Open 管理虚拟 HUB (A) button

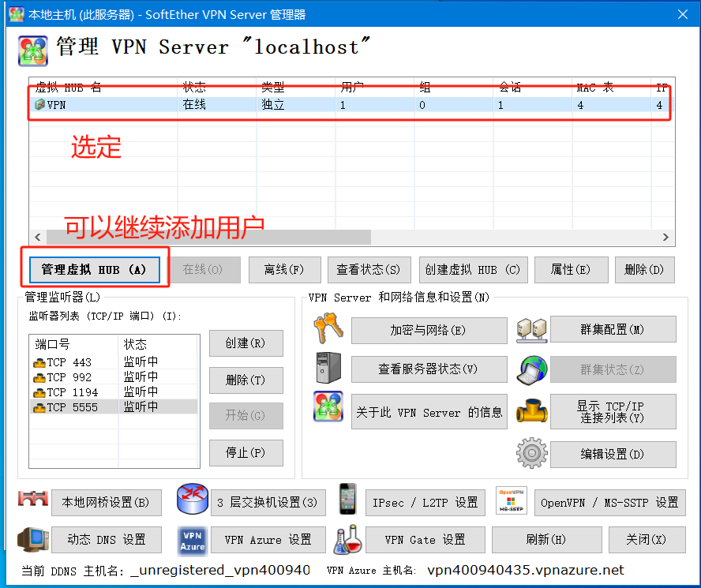94,270
